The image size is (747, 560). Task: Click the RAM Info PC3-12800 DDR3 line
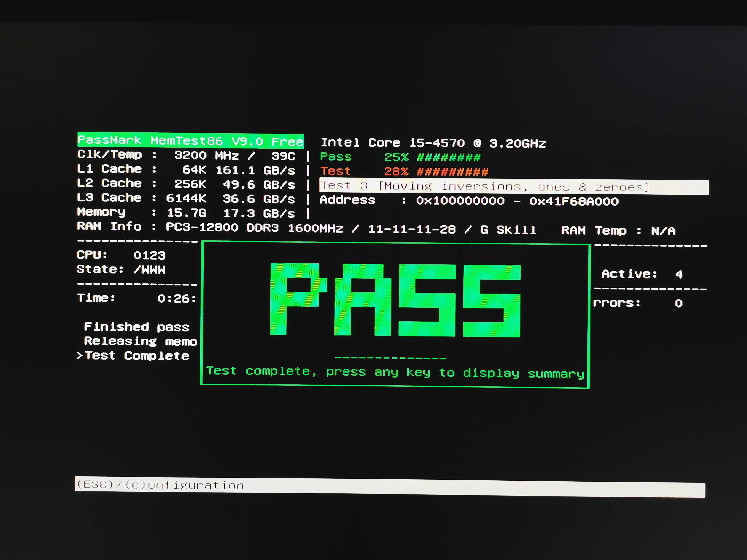(x=307, y=228)
